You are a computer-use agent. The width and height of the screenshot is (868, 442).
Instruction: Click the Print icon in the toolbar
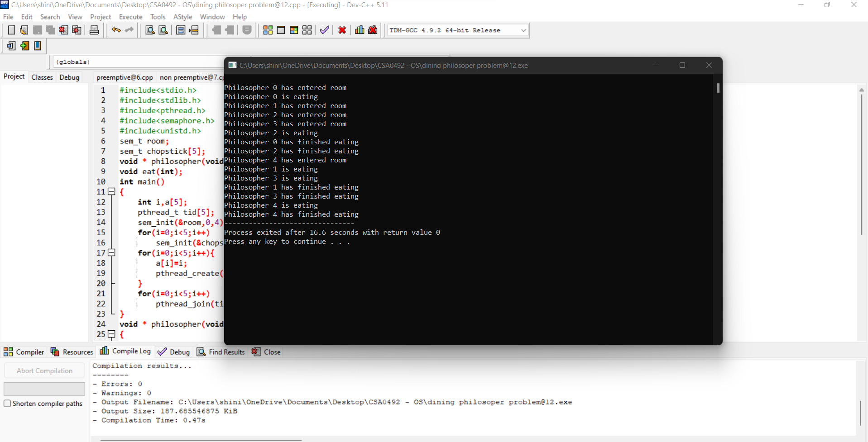pyautogui.click(x=94, y=30)
